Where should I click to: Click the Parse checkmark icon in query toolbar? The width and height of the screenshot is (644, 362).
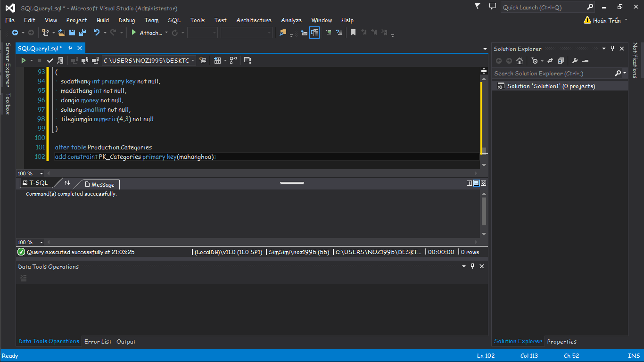point(50,60)
